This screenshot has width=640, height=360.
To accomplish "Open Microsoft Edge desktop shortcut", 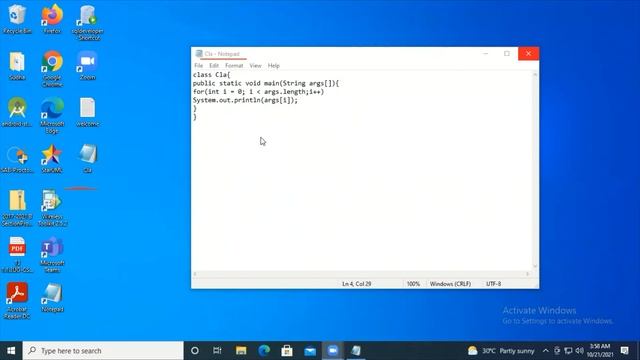I will point(52,115).
